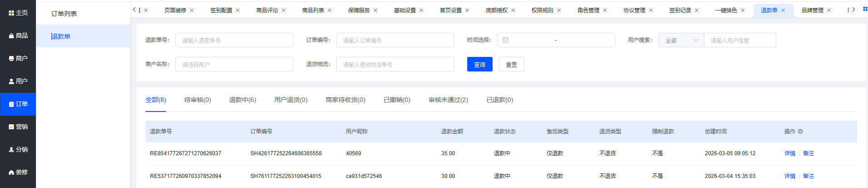Close the 保障服务 tab
Screen dimensions: 868x188
tap(375, 10)
